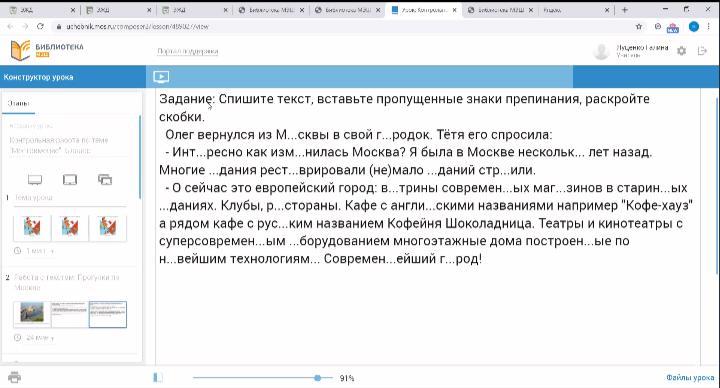The image size is (720, 388).
Task: Open a new browser tab with plus
Action: click(624, 10)
